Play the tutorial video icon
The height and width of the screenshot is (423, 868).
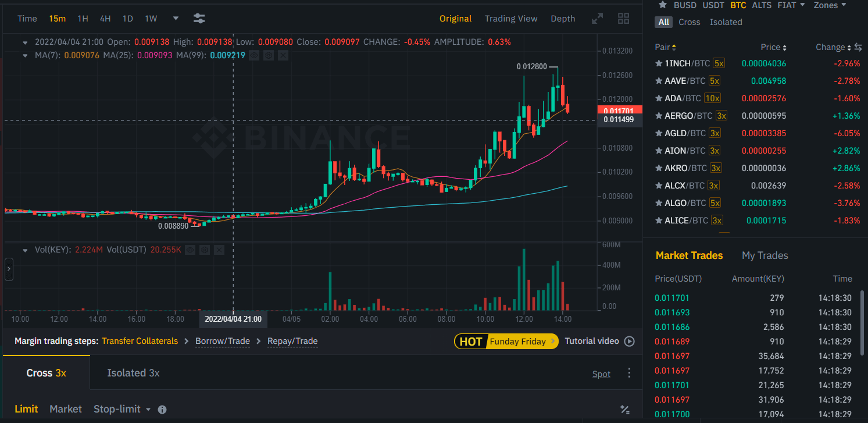(629, 342)
